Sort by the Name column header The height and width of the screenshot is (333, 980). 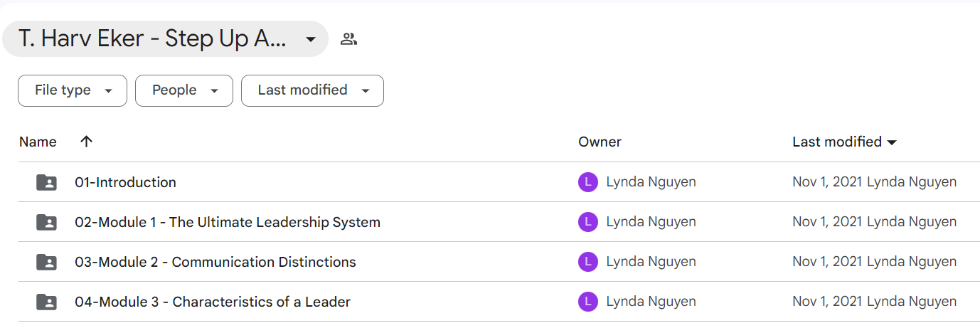[38, 142]
